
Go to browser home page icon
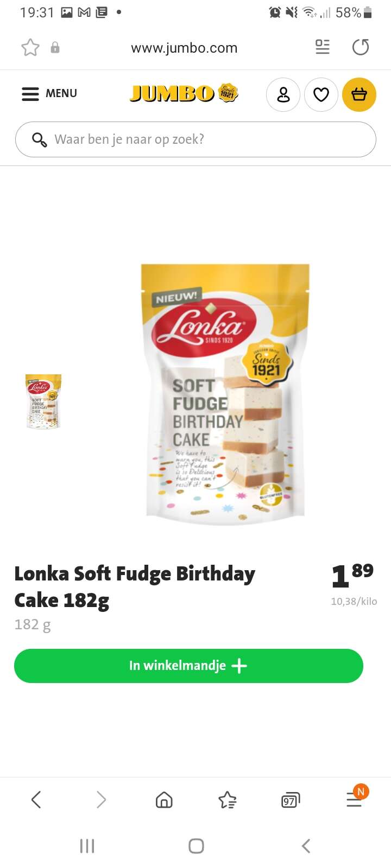(x=164, y=799)
